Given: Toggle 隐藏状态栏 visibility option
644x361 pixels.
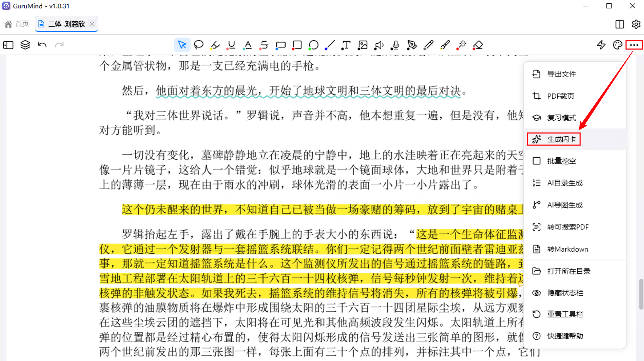Looking at the screenshot, I should (x=575, y=293).
